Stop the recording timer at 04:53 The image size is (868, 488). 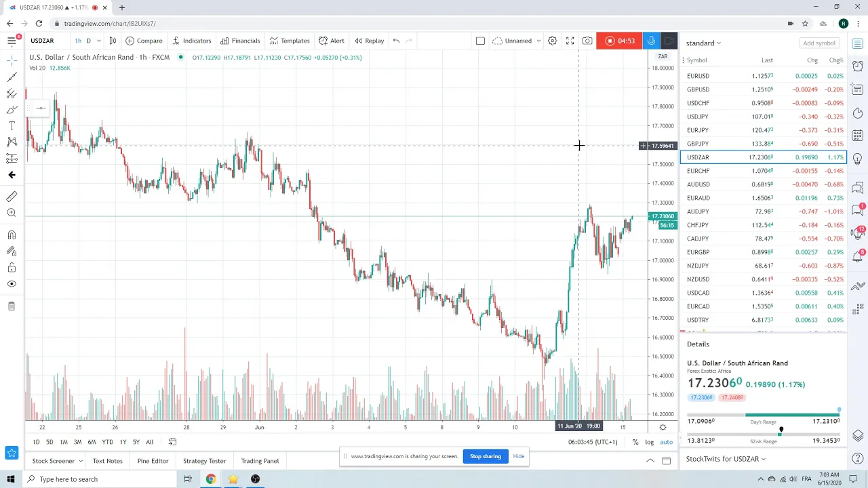pyautogui.click(x=619, y=41)
